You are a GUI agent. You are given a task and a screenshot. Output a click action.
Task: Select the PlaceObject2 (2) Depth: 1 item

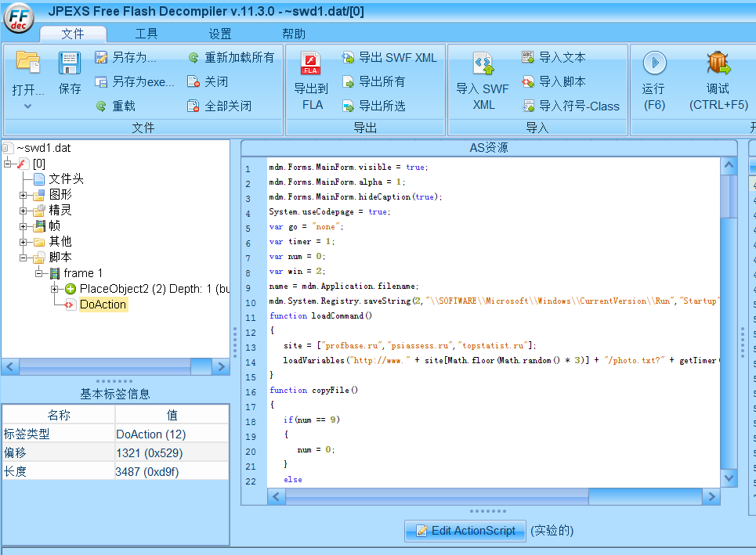tap(154, 289)
